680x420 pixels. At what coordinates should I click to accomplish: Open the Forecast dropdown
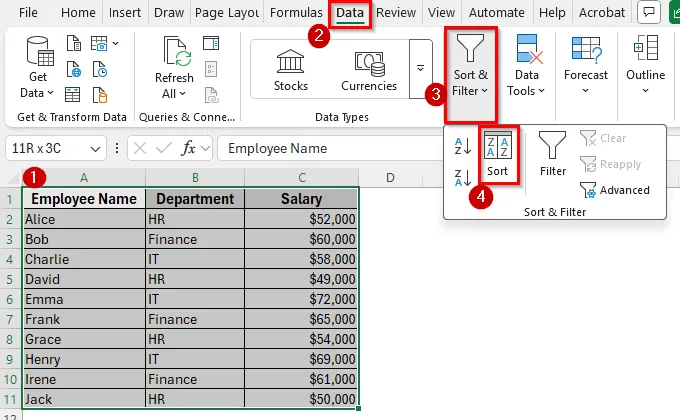coord(585,66)
